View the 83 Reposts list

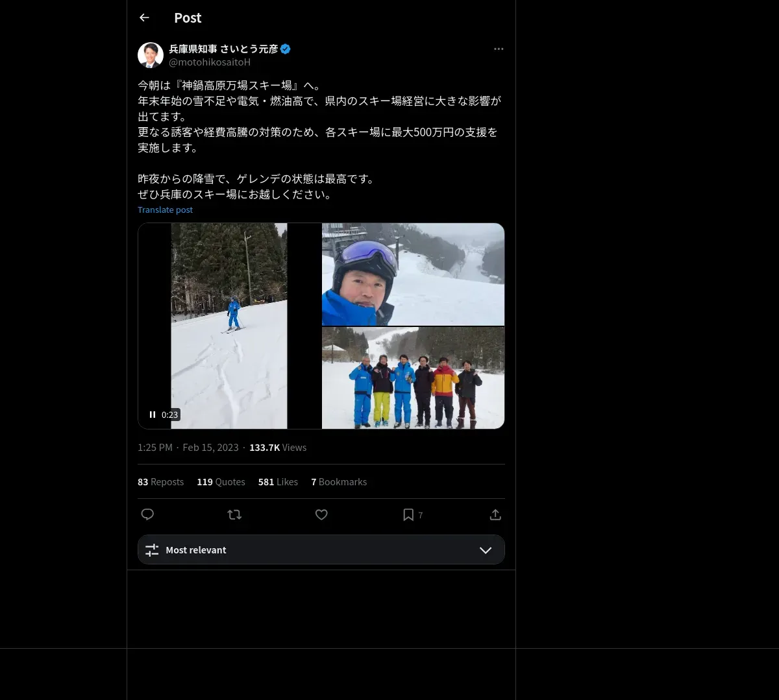coord(160,482)
